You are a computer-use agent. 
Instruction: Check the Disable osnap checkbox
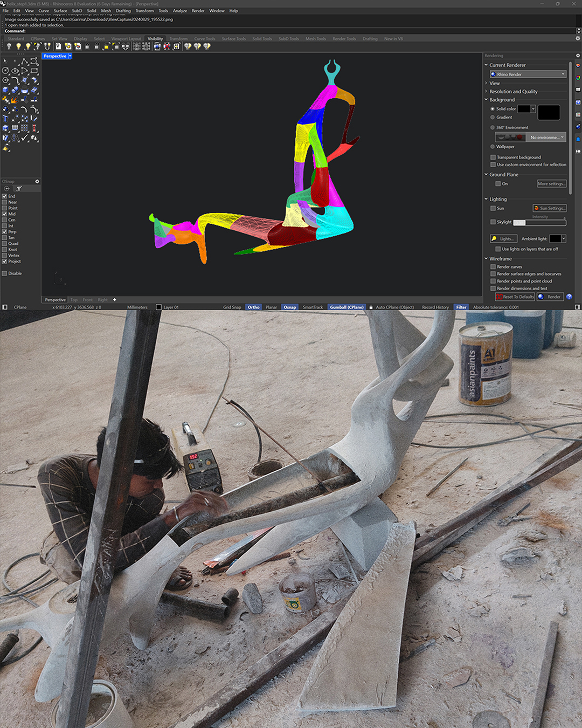coord(4,273)
